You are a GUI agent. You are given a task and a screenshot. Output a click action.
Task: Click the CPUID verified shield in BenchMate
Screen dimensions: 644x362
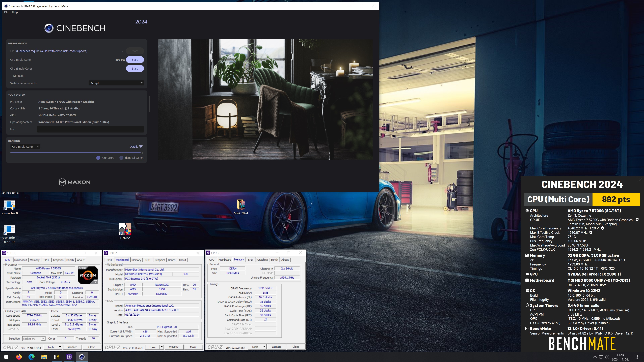coord(637,220)
